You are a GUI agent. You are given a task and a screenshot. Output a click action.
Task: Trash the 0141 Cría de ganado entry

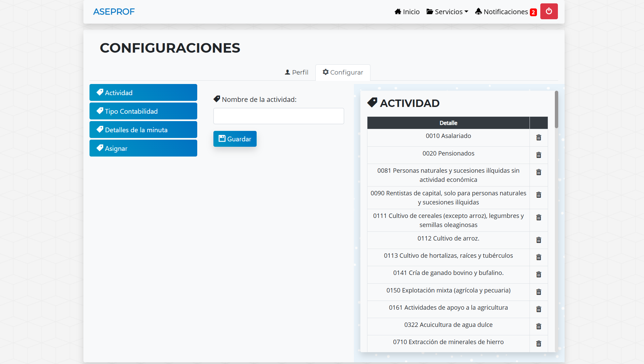(539, 274)
